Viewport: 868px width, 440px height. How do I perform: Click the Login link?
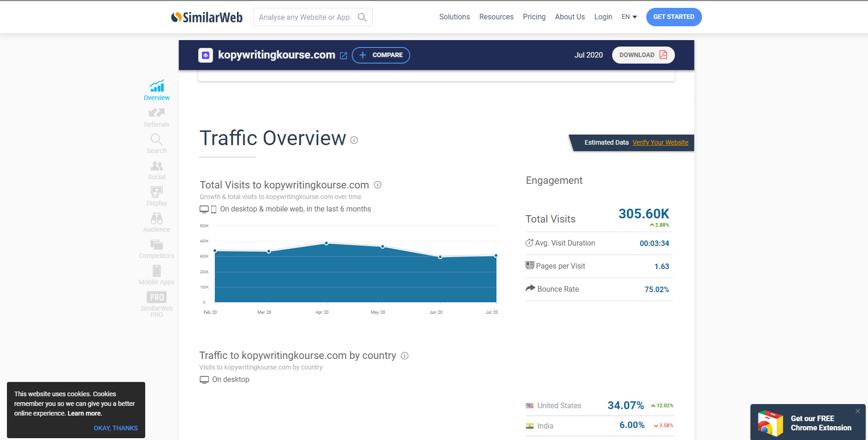[x=603, y=17]
